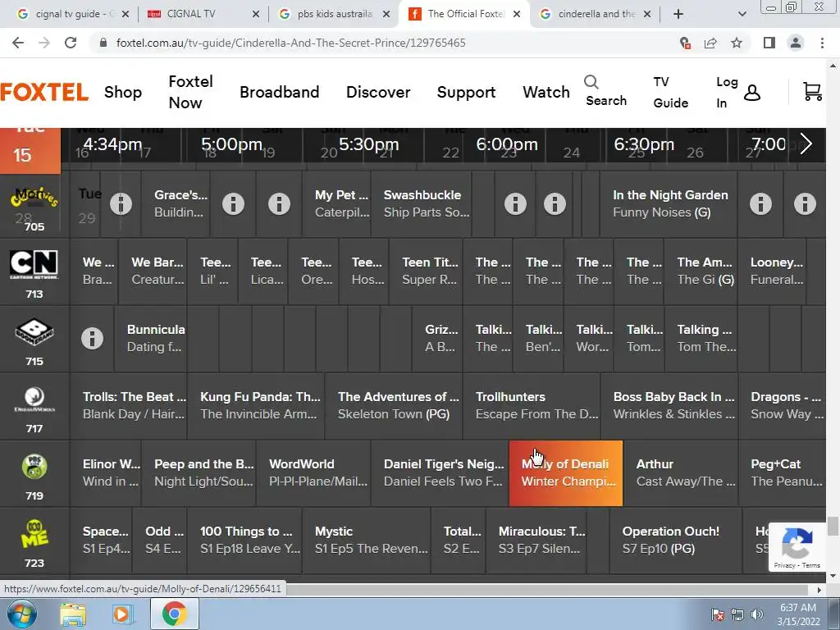Select PBS Kids channel 719 logo
The image size is (840, 630).
34,467
